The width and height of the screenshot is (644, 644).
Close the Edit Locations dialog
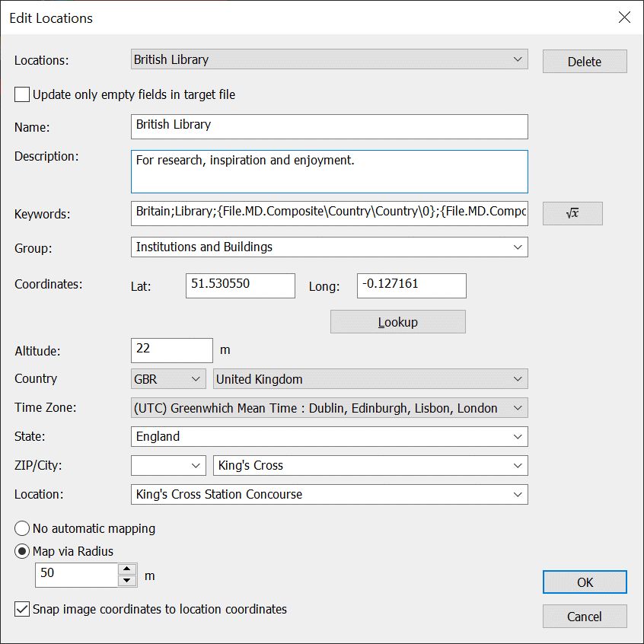point(624,18)
